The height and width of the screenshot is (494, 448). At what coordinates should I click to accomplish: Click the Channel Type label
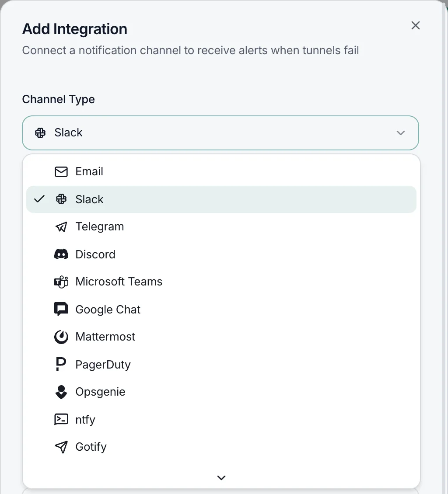(x=58, y=99)
